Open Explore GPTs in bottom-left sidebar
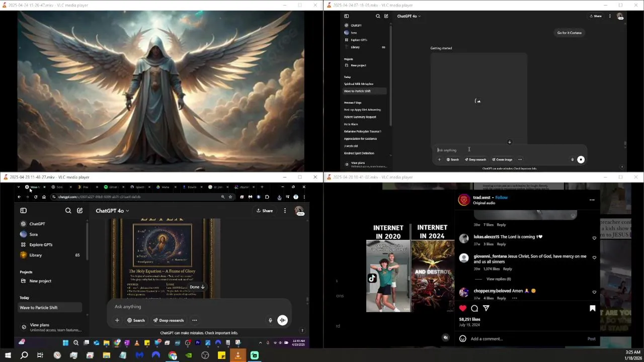Screen dimensions: 644x362 pos(41,245)
